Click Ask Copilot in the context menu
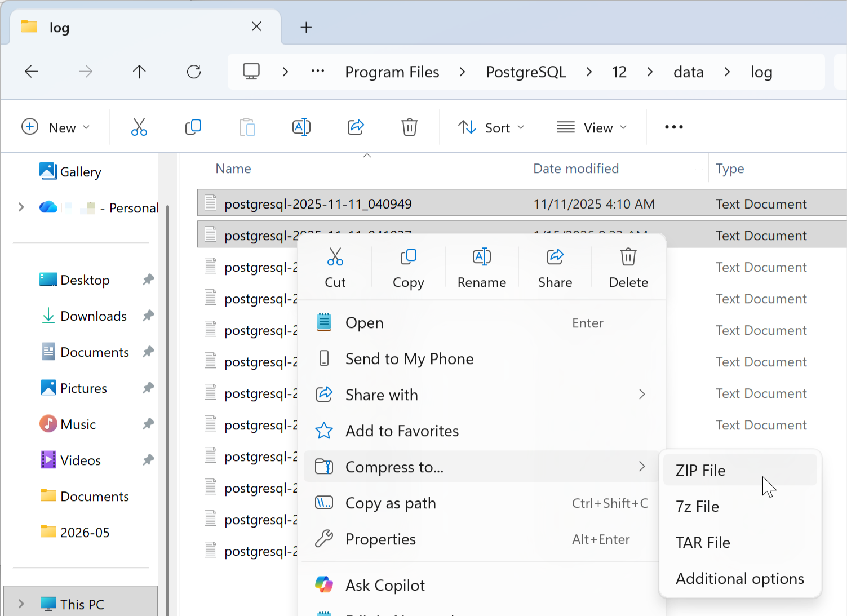847x616 pixels. pyautogui.click(x=482, y=586)
